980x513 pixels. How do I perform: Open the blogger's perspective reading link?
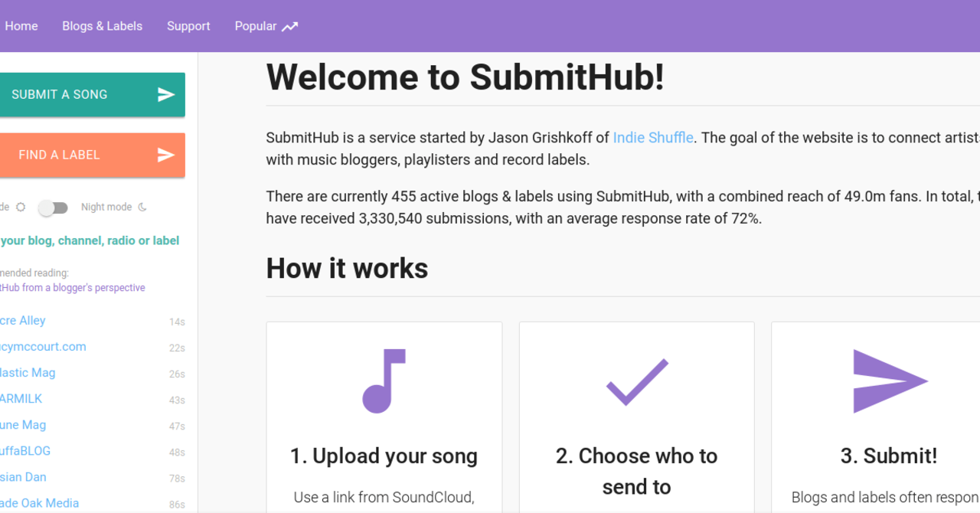point(73,288)
